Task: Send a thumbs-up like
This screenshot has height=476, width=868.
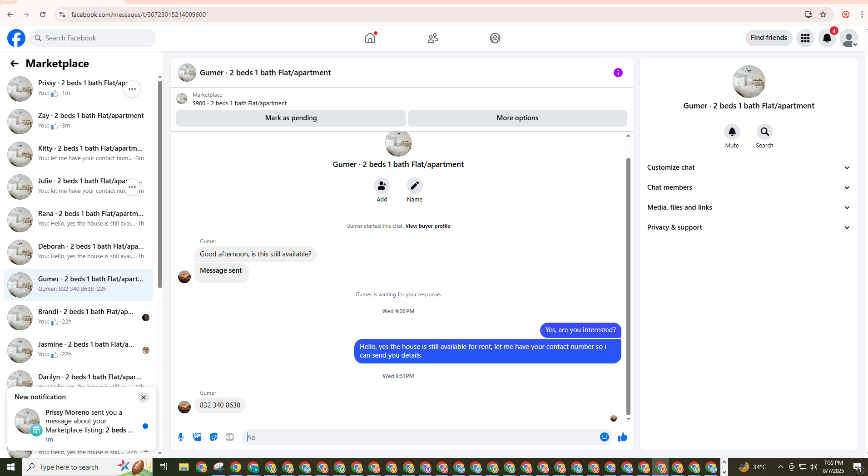Action: (623, 437)
